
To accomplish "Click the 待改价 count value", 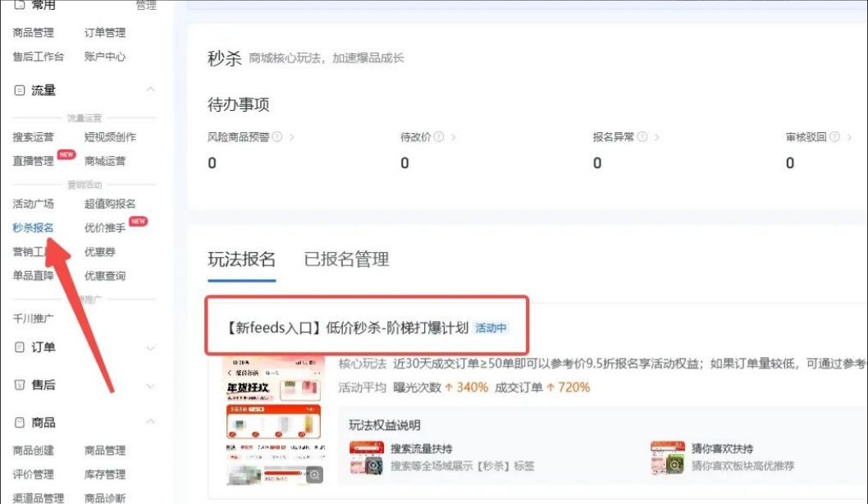I will (x=404, y=163).
